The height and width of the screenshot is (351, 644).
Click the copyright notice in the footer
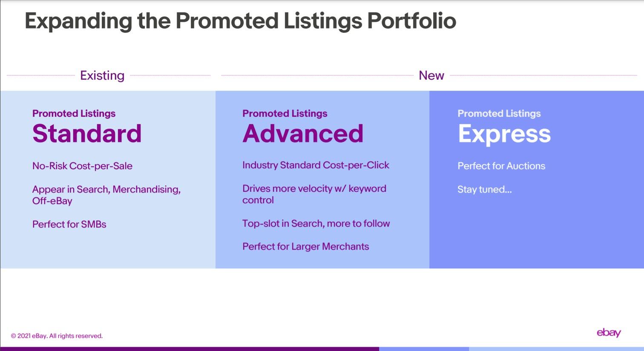pos(57,336)
